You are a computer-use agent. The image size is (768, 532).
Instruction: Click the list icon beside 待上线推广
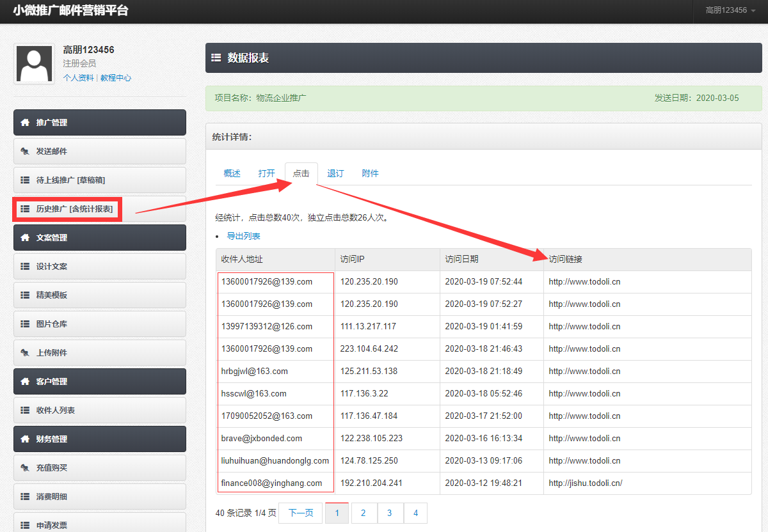click(25, 180)
